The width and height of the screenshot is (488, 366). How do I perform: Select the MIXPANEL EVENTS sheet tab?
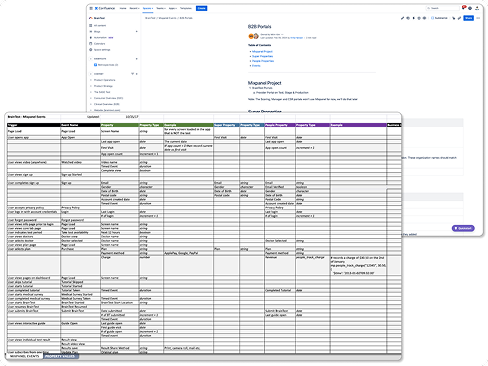coord(24,356)
